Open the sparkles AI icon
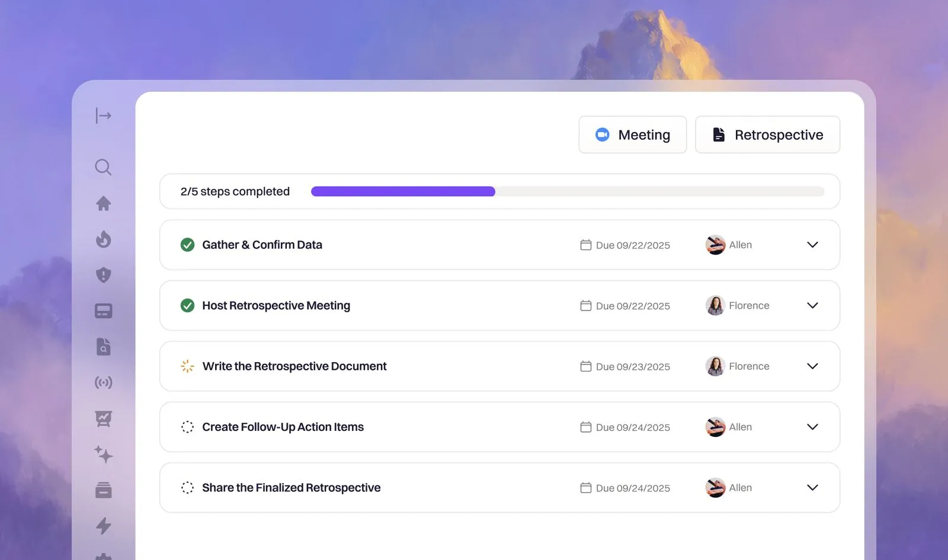Image resolution: width=948 pixels, height=560 pixels. point(103,455)
